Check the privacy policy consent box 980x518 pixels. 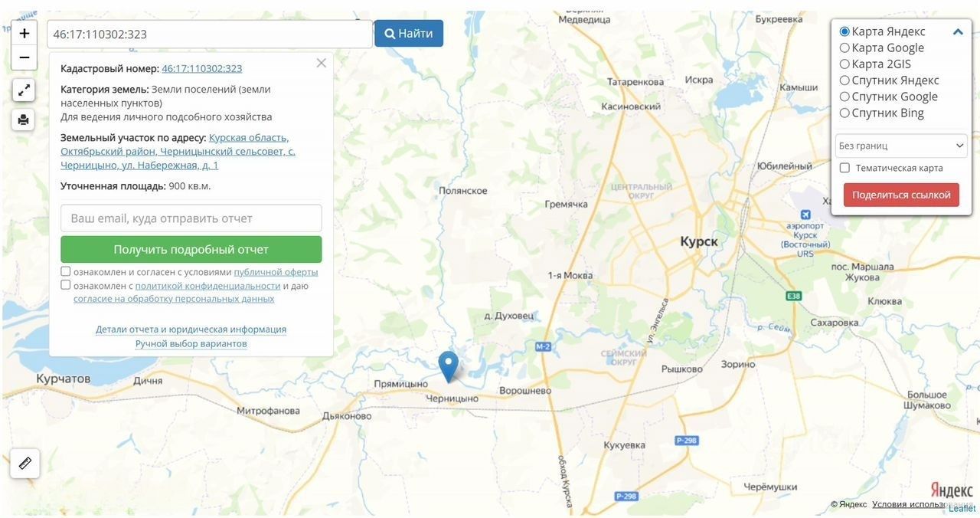(x=66, y=285)
